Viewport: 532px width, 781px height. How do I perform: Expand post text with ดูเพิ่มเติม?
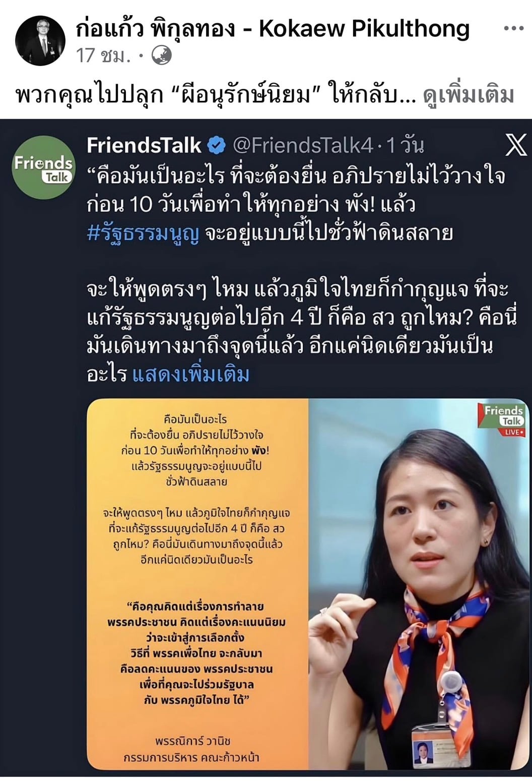[x=469, y=95]
